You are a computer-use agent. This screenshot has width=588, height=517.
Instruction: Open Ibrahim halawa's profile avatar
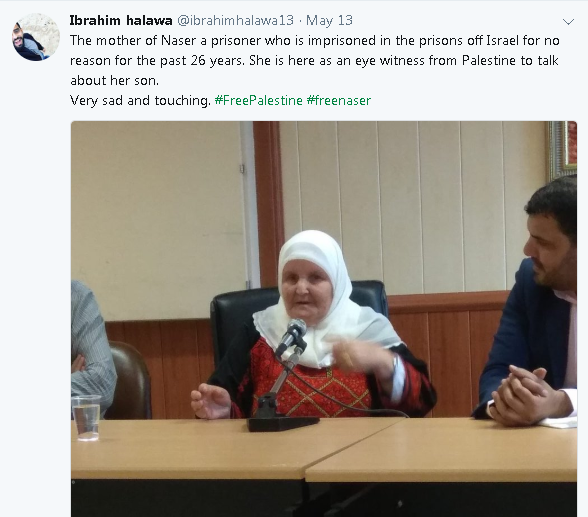pyautogui.click(x=36, y=37)
